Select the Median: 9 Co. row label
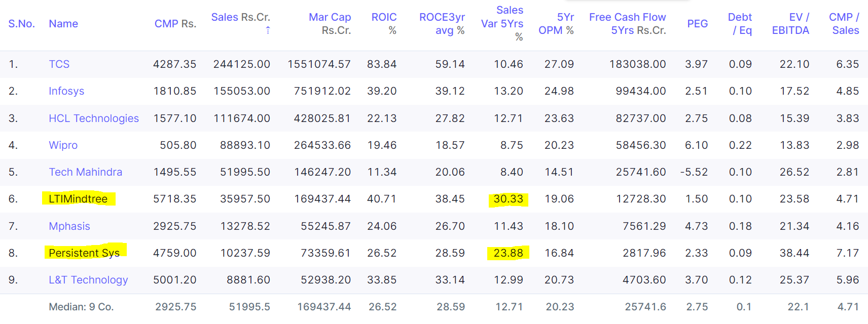The height and width of the screenshot is (324, 868). [81, 307]
